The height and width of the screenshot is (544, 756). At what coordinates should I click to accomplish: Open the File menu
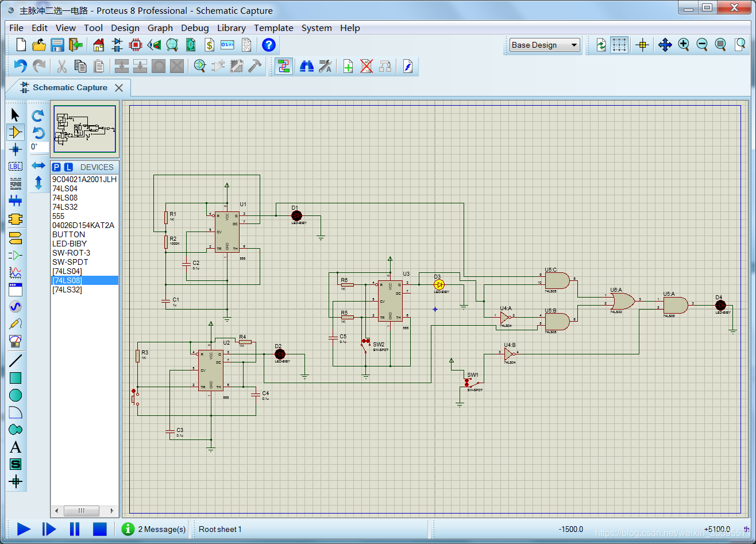coord(17,28)
